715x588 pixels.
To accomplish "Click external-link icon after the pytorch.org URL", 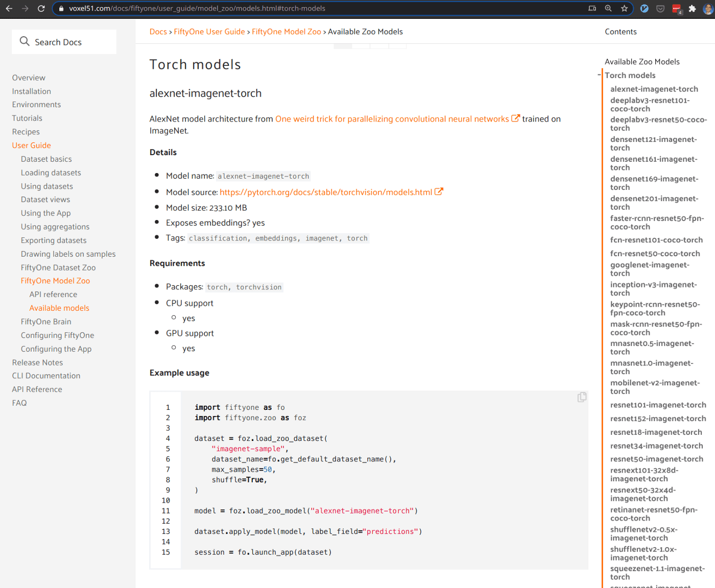I will [439, 191].
